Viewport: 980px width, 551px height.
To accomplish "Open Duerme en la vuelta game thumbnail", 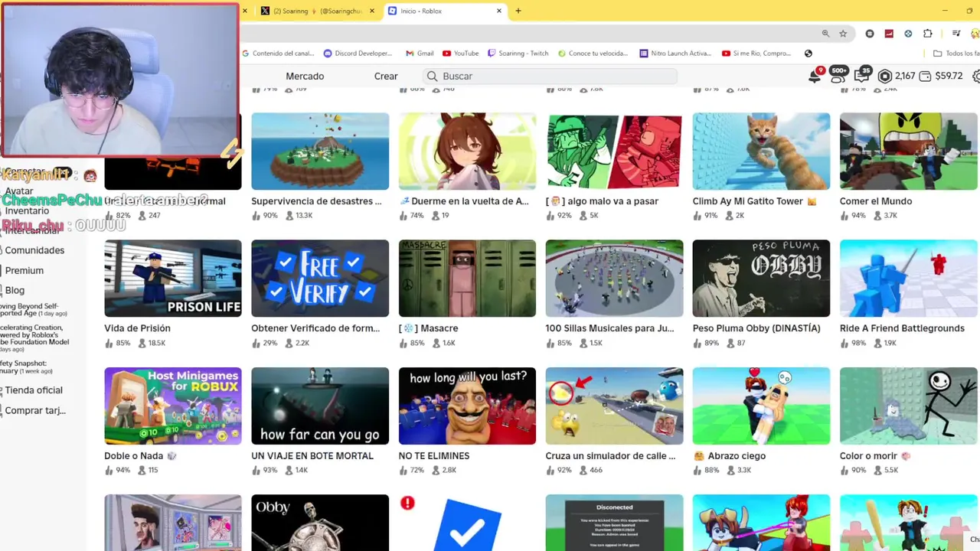I will (467, 152).
